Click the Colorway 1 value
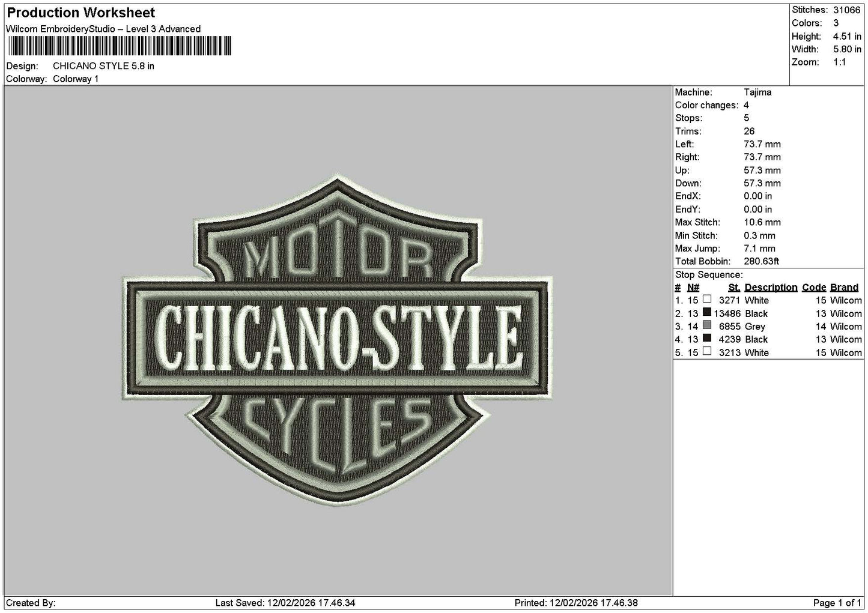868x613 pixels. pyautogui.click(x=76, y=79)
